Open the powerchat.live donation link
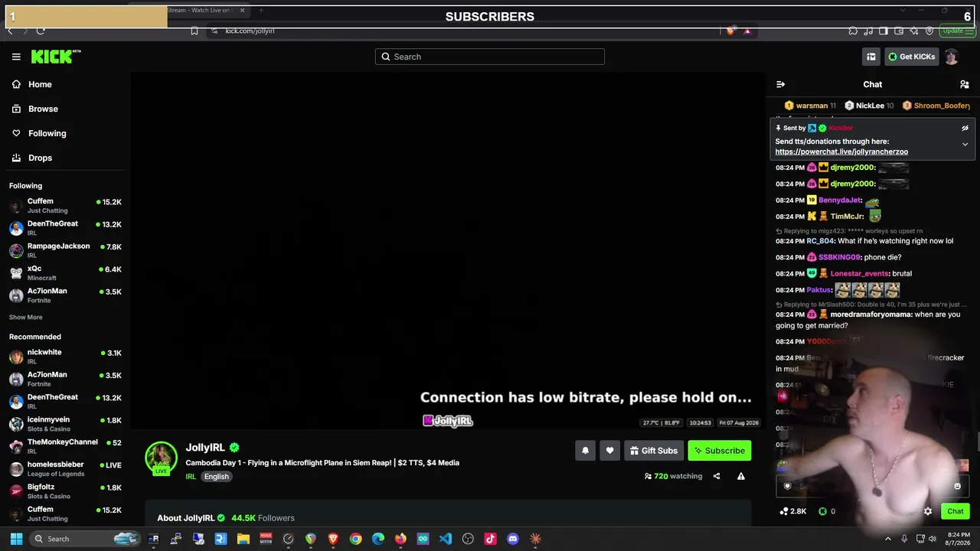 click(841, 152)
